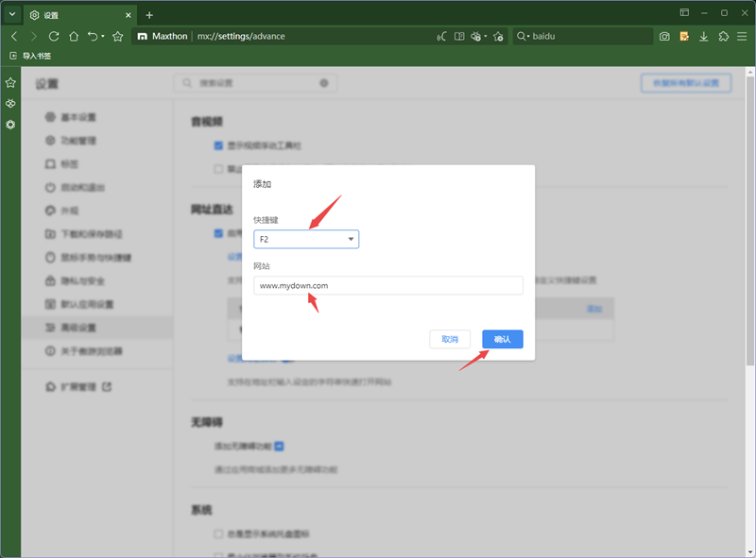Toggle the 总是显示系统托盘图标 checkbox
This screenshot has width=756, height=558.
pos(217,534)
